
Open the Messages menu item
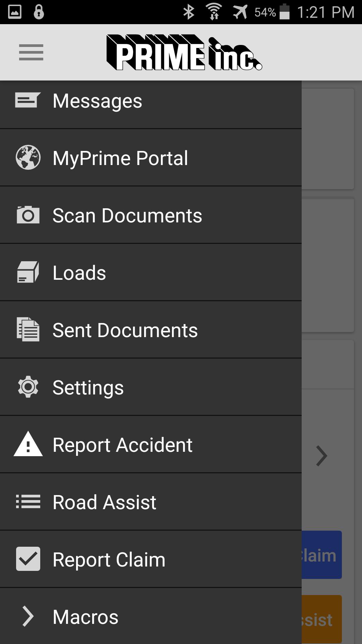click(97, 101)
